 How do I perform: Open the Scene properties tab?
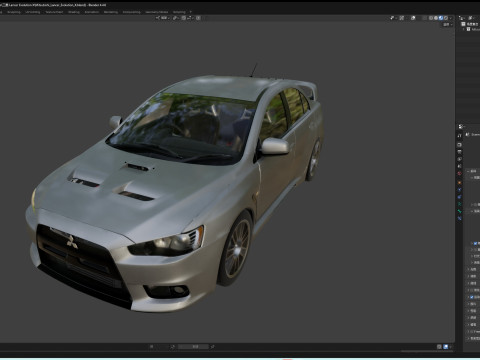(459, 166)
